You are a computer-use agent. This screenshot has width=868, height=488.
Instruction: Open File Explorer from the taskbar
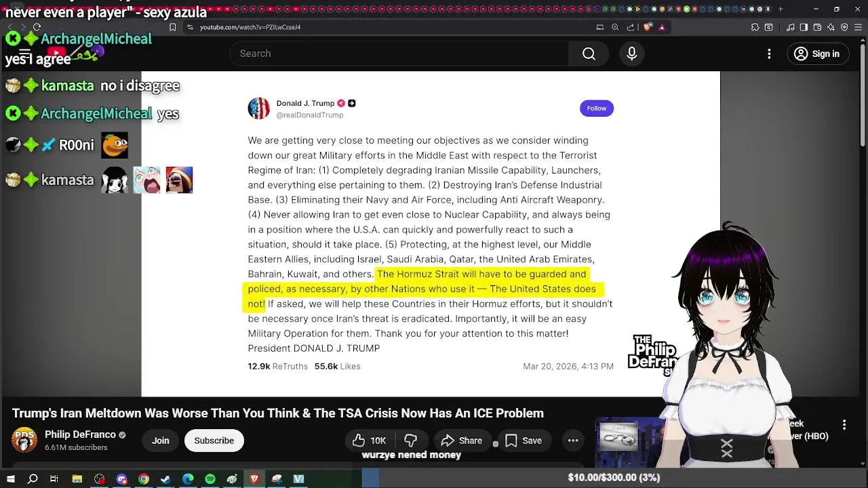(x=77, y=479)
